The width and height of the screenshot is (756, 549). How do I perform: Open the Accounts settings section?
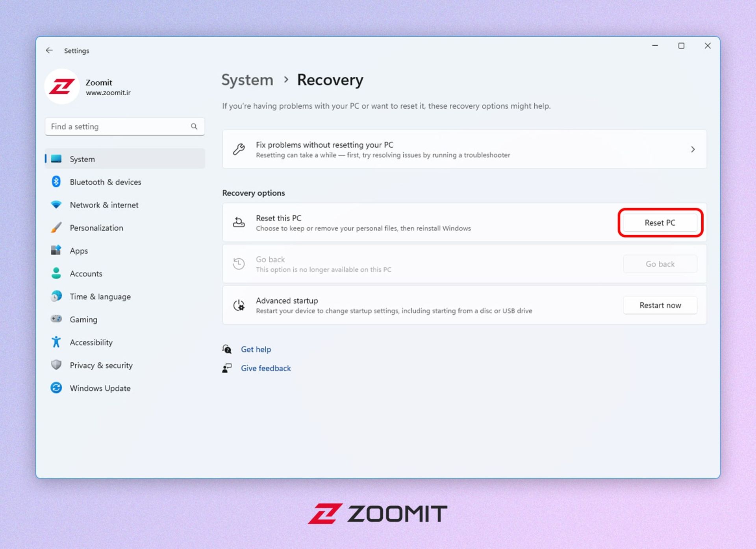click(x=86, y=274)
